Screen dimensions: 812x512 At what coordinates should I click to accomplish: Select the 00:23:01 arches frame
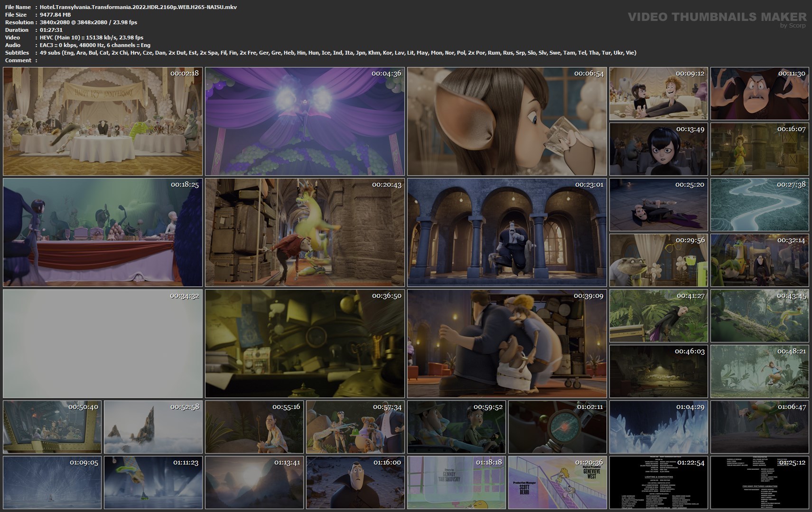[x=507, y=233]
